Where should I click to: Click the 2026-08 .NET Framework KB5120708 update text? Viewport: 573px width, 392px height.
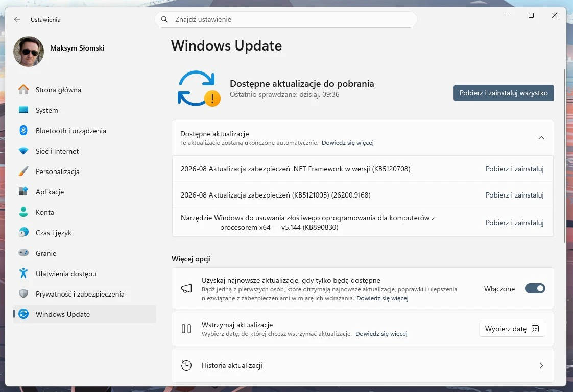(295, 169)
